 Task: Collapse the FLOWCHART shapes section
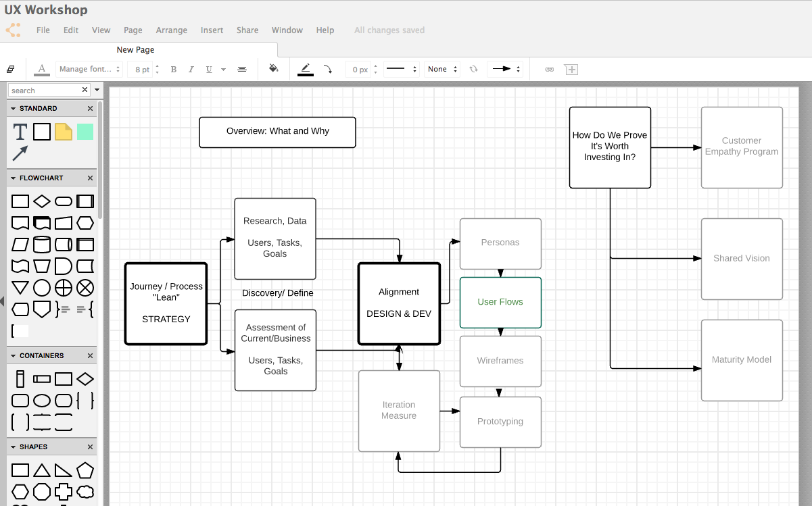pos(14,178)
